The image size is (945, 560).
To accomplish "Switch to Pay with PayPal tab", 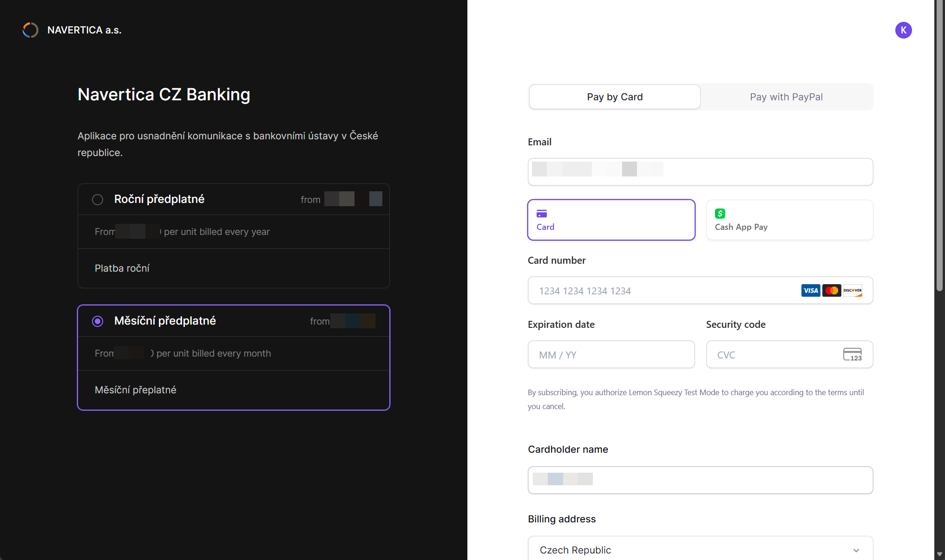I will click(x=786, y=97).
